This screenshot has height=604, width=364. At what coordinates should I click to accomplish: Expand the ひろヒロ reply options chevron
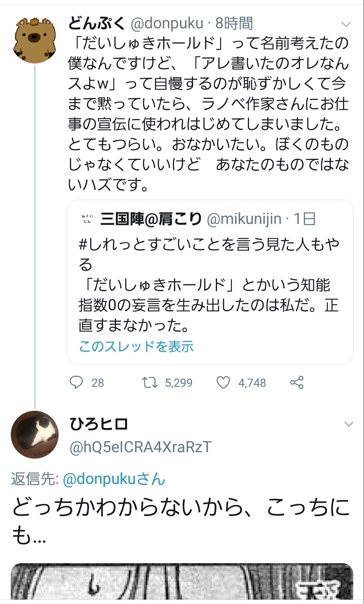click(348, 424)
